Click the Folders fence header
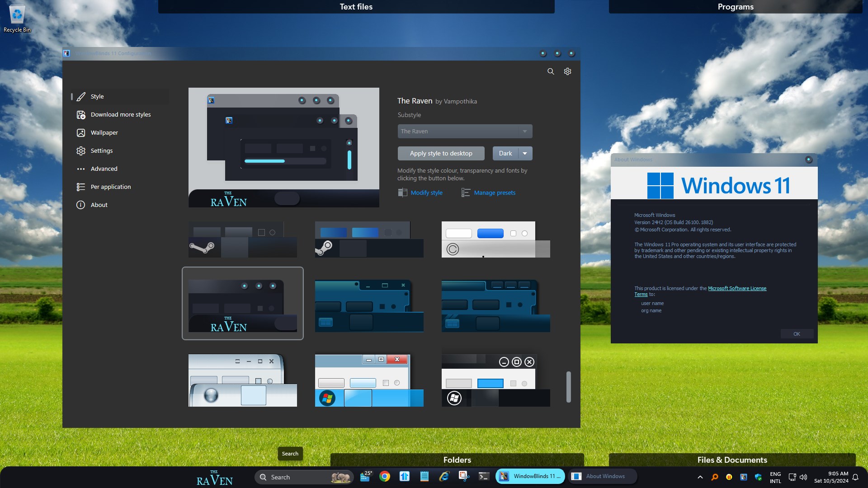The height and width of the screenshot is (488, 868). tap(457, 460)
